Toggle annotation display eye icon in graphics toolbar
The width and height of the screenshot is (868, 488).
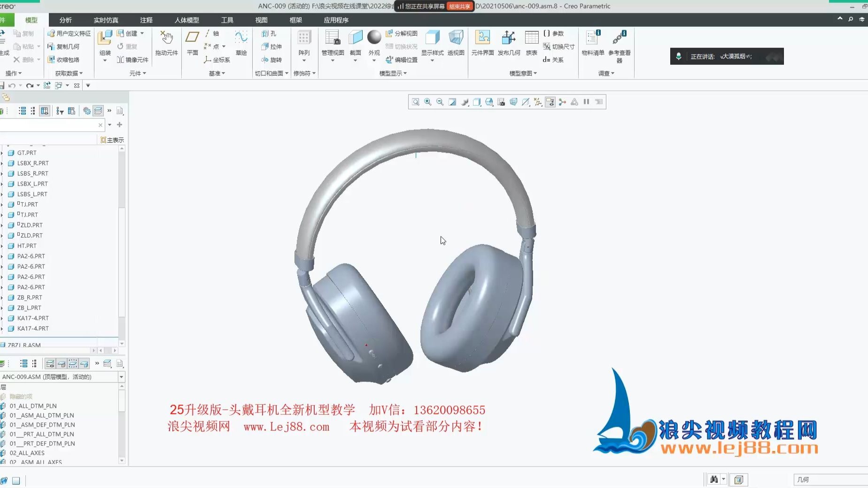pyautogui.click(x=550, y=102)
